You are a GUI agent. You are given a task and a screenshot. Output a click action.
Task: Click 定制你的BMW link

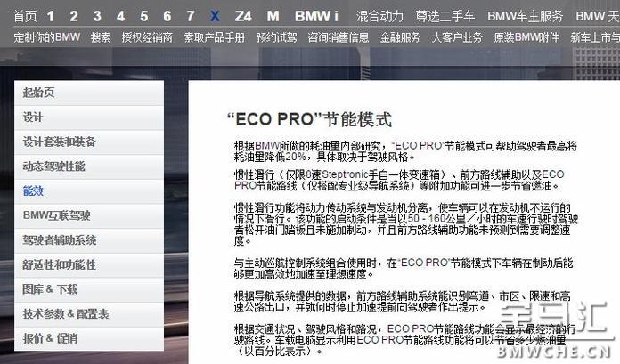click(x=47, y=37)
